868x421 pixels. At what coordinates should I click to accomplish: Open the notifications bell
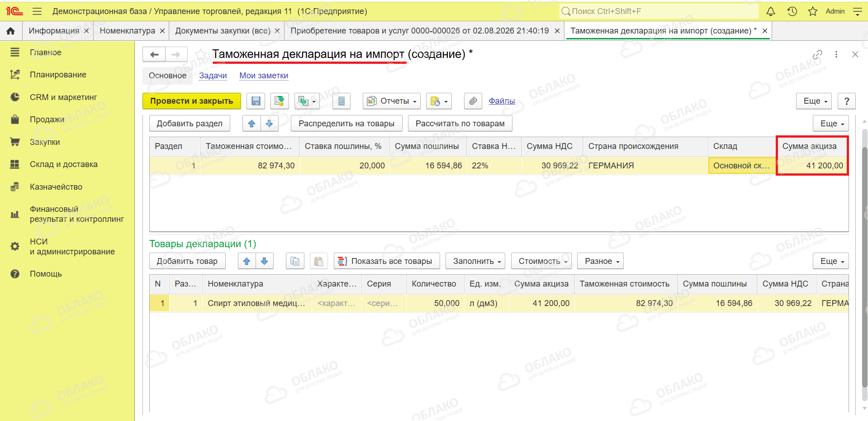(x=771, y=11)
